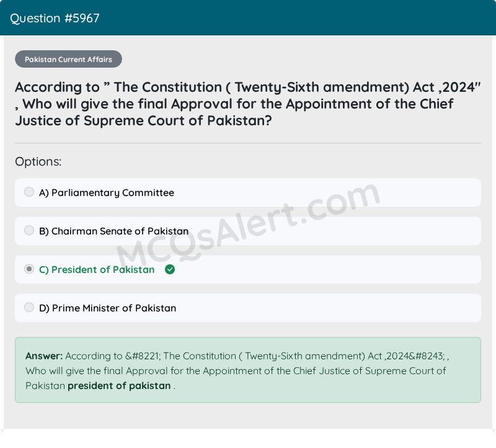Image resolution: width=496 pixels, height=448 pixels.
Task: Click the divider line below the question
Action: [248, 143]
